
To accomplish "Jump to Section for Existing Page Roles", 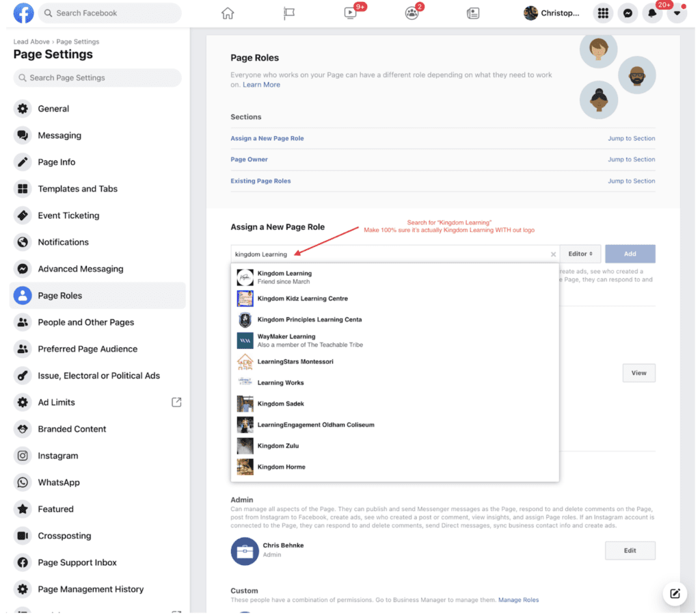I will (631, 181).
